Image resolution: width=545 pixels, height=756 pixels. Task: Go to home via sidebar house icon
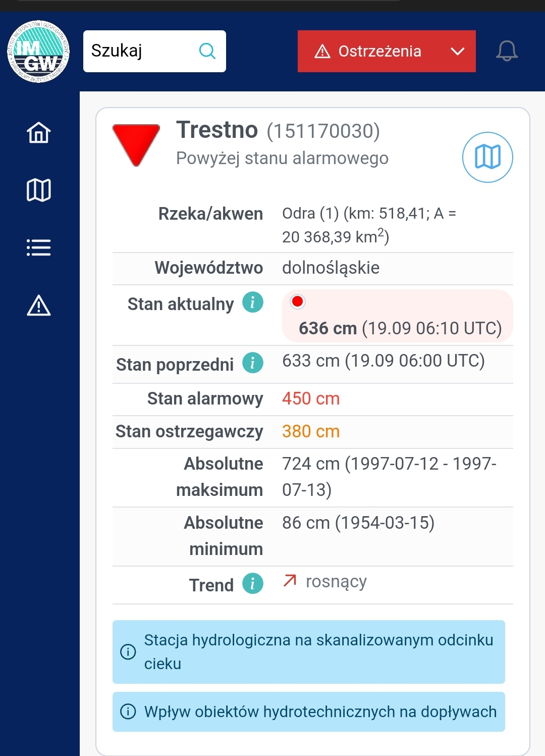point(39,133)
